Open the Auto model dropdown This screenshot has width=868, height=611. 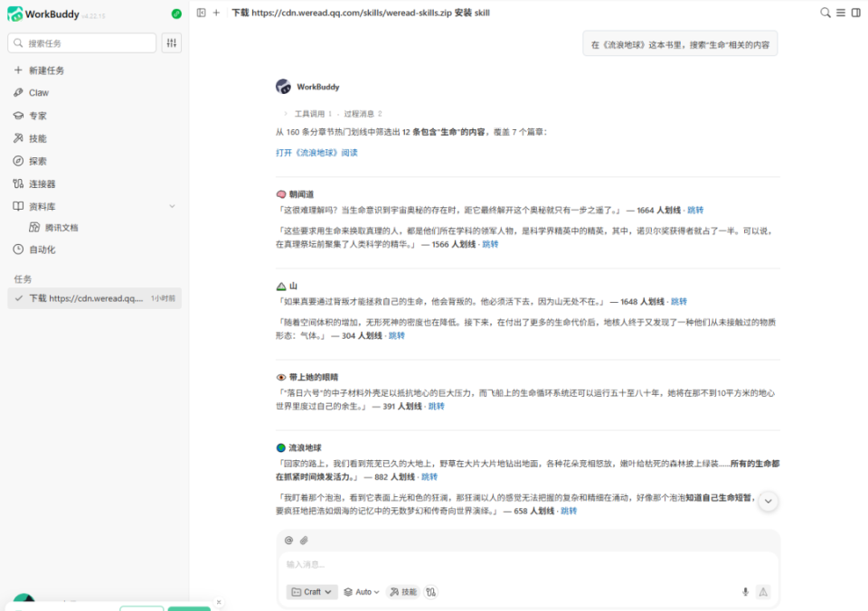pos(362,592)
